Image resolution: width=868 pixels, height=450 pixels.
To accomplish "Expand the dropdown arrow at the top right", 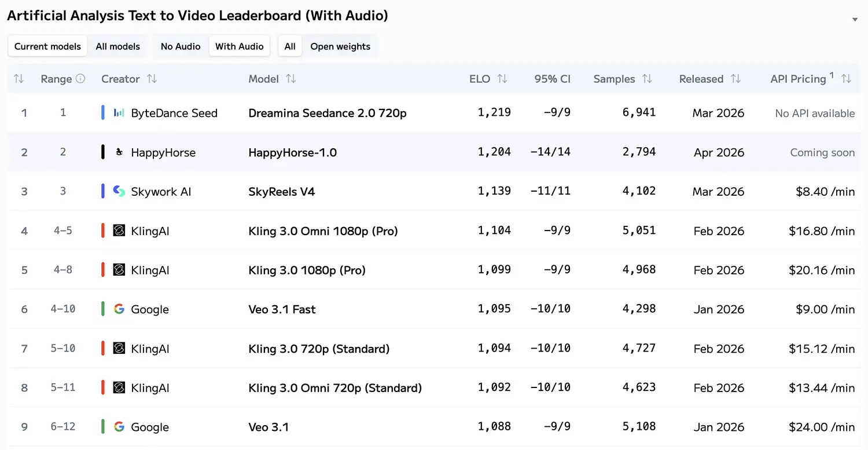I will click(x=855, y=20).
